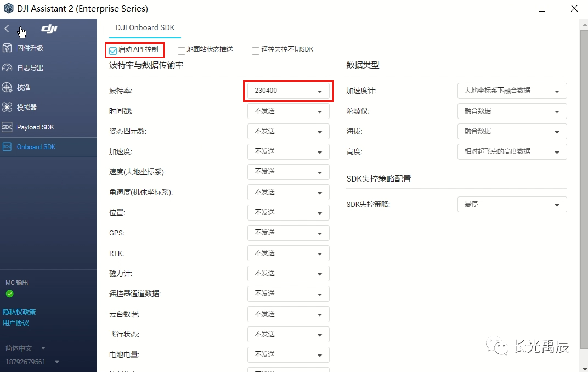Image resolution: width=588 pixels, height=372 pixels.
Task: Open the 加速度计 data type dropdown
Action: [512, 91]
